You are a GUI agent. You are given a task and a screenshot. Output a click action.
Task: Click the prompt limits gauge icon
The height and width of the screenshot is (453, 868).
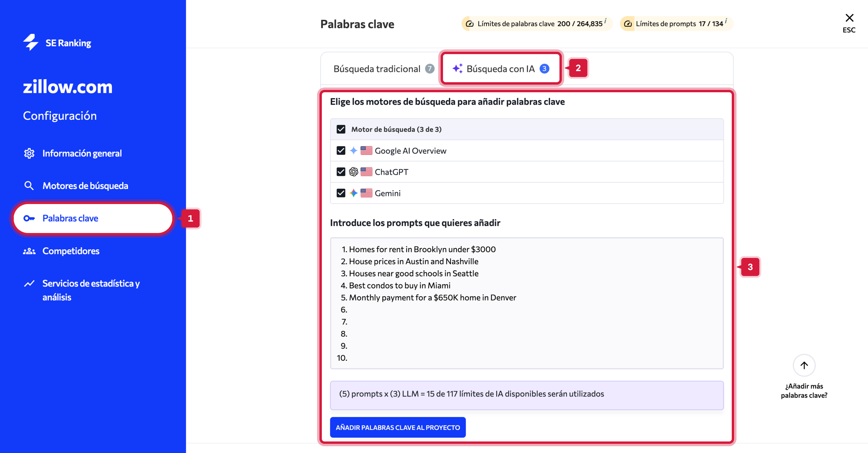click(628, 24)
